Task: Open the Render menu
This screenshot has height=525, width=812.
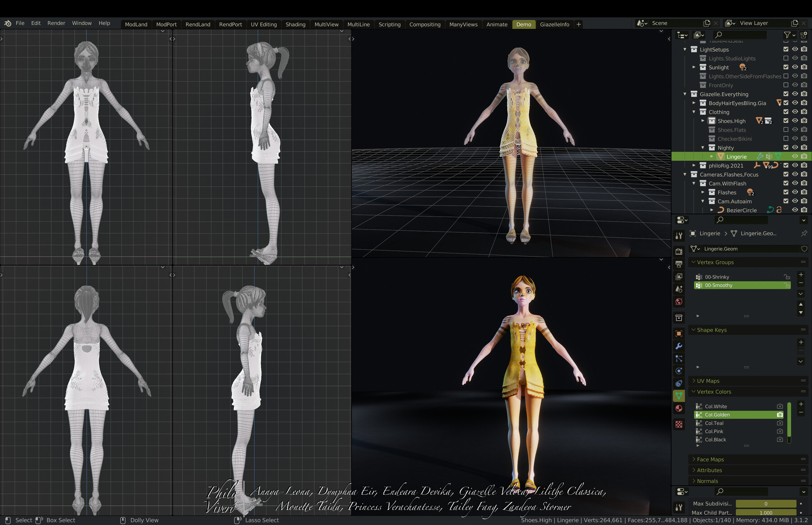Action: (56, 23)
